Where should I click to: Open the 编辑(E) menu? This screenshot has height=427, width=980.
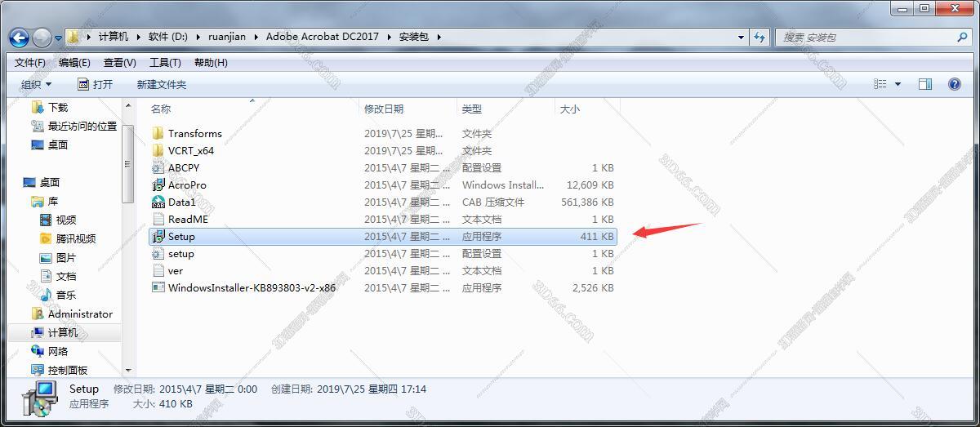click(74, 63)
